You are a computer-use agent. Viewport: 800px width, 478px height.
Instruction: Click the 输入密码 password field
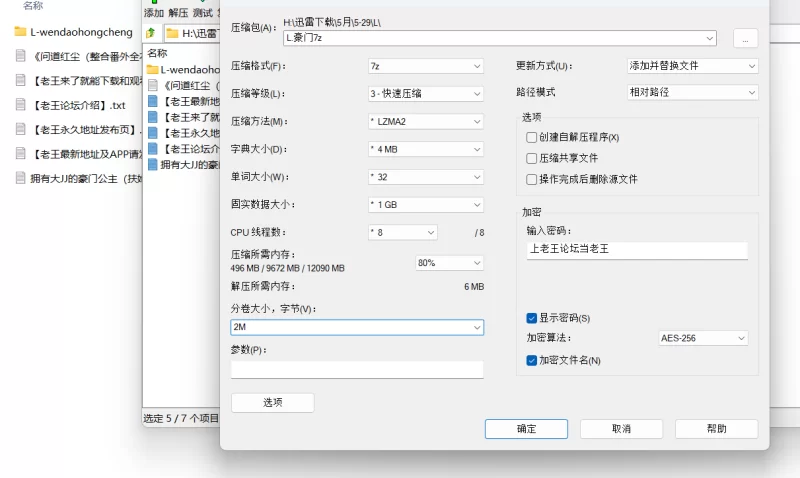tap(637, 249)
